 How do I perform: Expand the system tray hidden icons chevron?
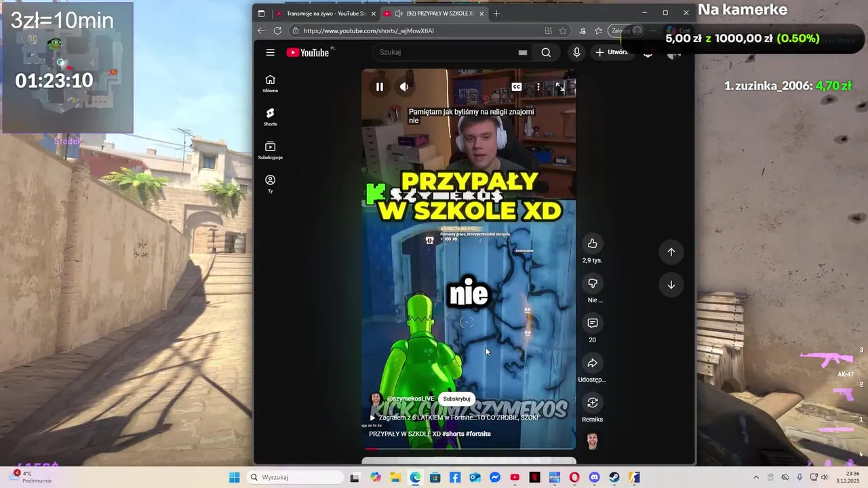[x=756, y=477]
